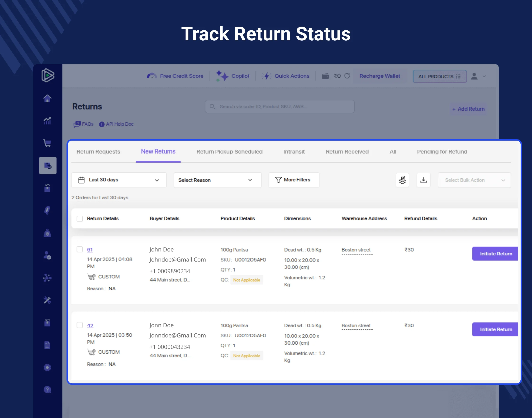This screenshot has height=418, width=532.
Task: Switch to Pending for Refund tab
Action: click(442, 152)
